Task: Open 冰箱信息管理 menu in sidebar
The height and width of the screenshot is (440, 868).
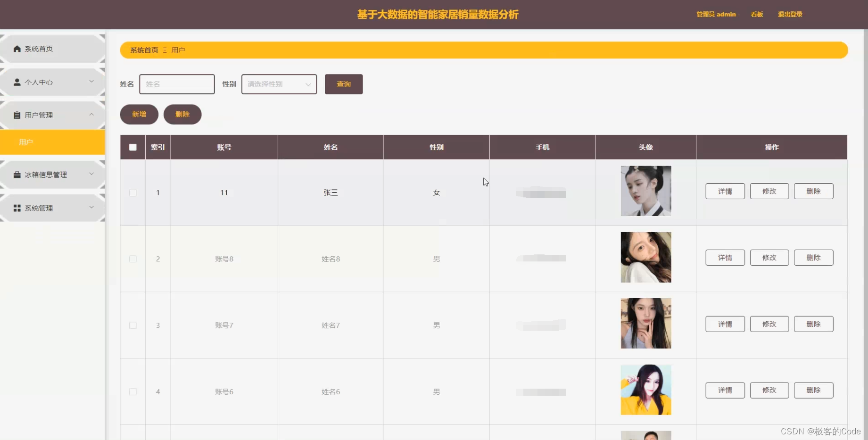Action: point(52,175)
